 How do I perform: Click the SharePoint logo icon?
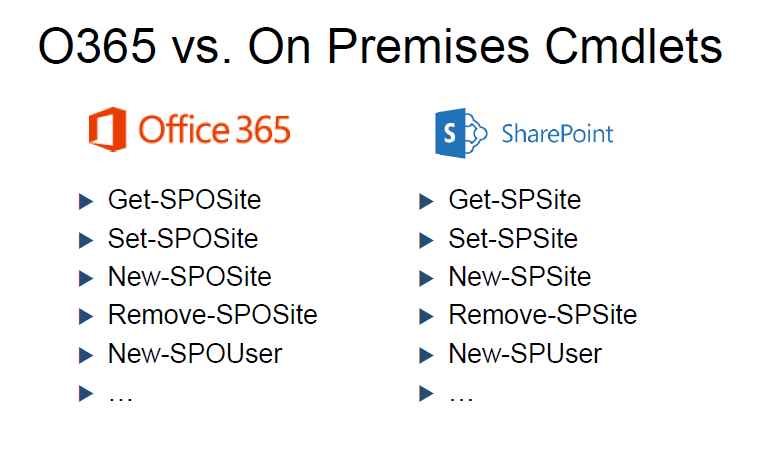[x=461, y=133]
